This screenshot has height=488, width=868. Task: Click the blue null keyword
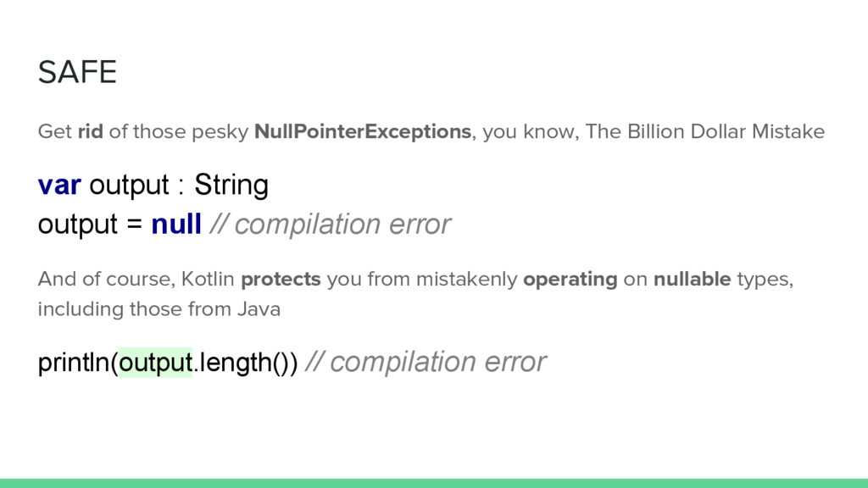(x=176, y=224)
